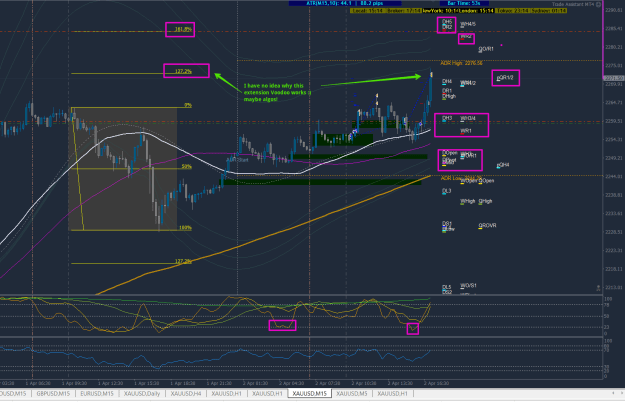625x402 pixels.
Task: Click the current price tag on scale
Action: pos(613,78)
